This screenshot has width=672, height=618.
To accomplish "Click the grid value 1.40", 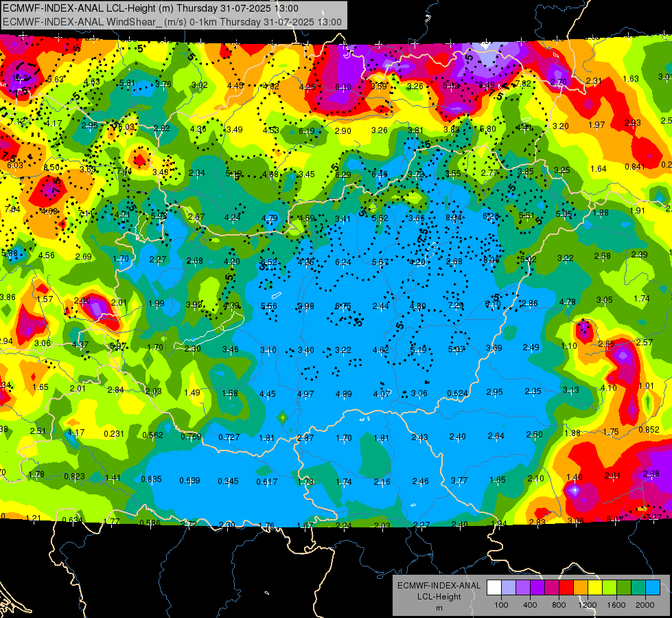I will [x=575, y=477].
